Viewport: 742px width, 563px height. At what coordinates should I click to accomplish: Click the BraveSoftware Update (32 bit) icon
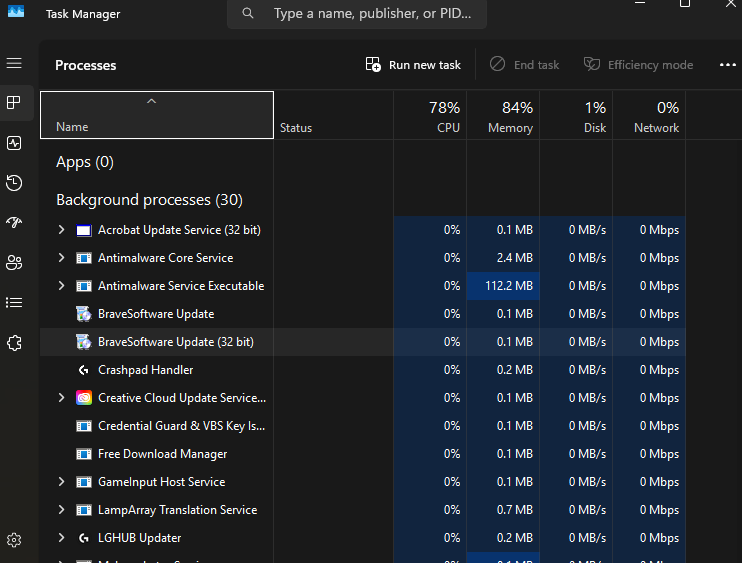(x=84, y=342)
